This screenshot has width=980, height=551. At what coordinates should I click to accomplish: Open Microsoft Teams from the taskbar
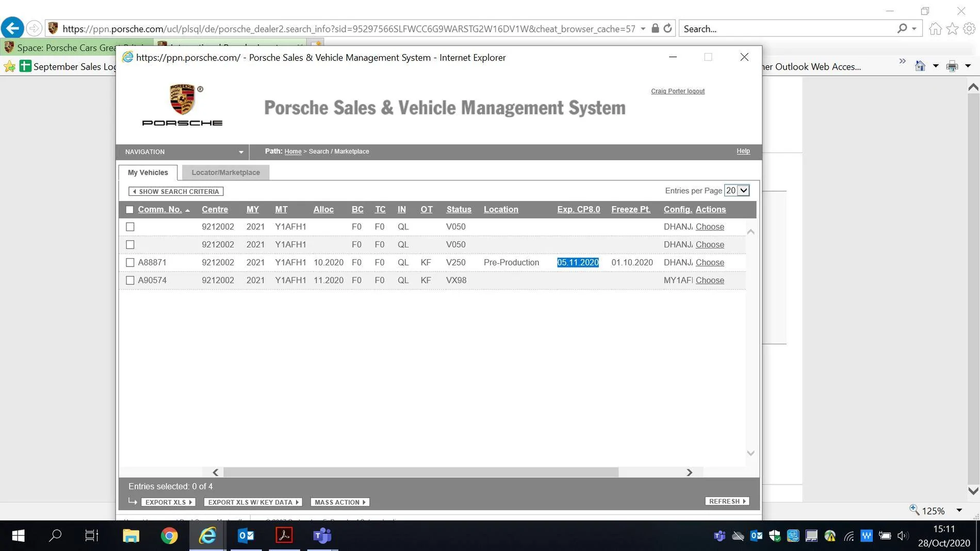pos(322,536)
